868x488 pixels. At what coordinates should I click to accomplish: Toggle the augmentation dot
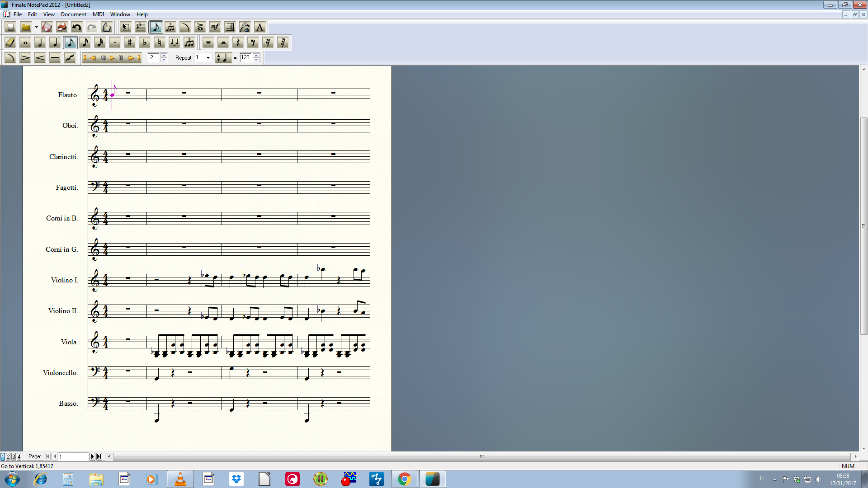[115, 42]
